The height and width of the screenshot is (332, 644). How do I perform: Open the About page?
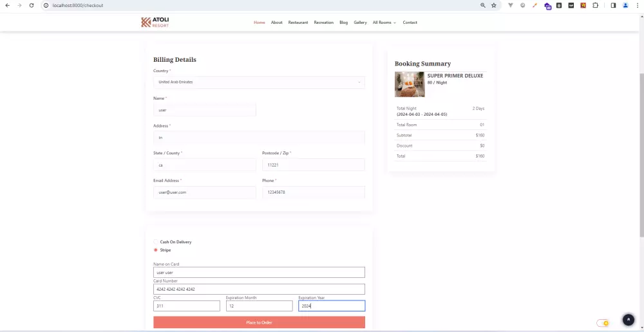coord(276,23)
